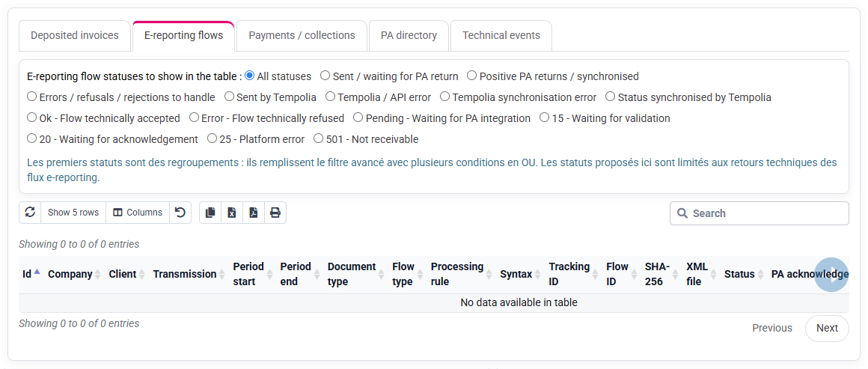Select the 'All statuses' radio button
Viewport: 868px width, 369px height.
tap(249, 76)
